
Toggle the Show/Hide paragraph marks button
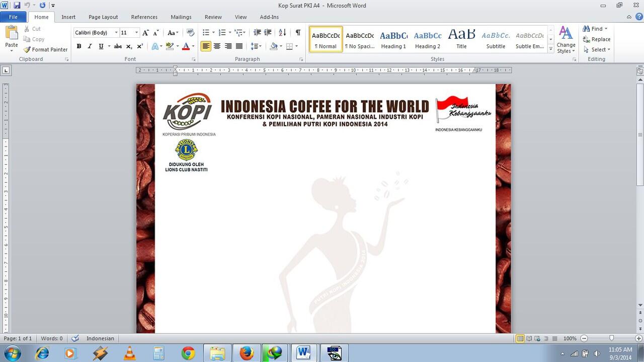pos(298,33)
